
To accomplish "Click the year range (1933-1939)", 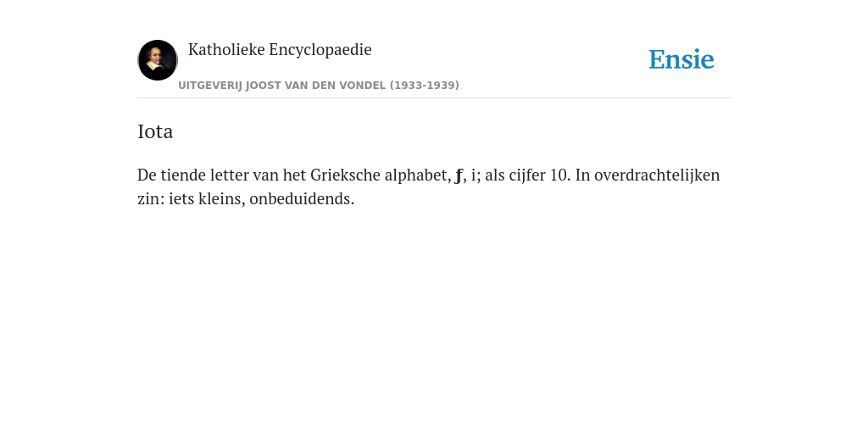I will pos(425,86).
